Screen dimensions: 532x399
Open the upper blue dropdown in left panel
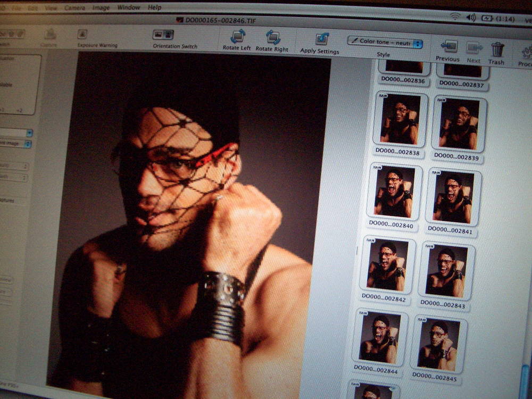point(29,132)
